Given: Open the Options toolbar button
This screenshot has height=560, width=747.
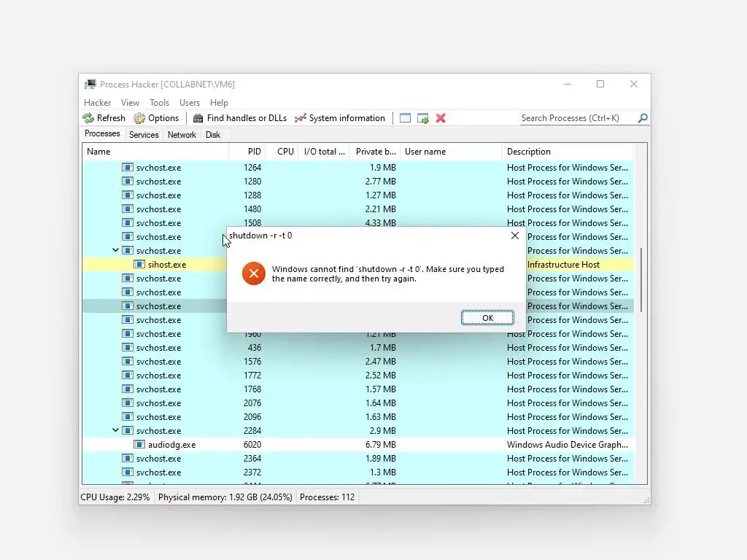Looking at the screenshot, I should (x=156, y=118).
